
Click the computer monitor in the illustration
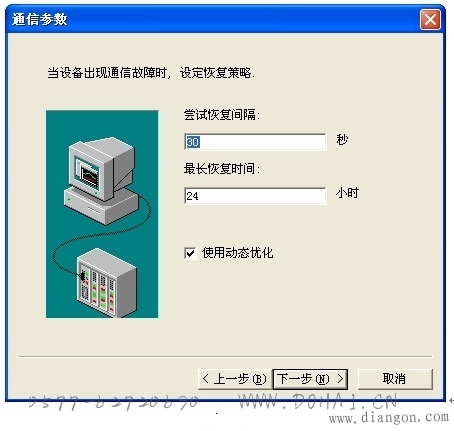click(x=102, y=169)
